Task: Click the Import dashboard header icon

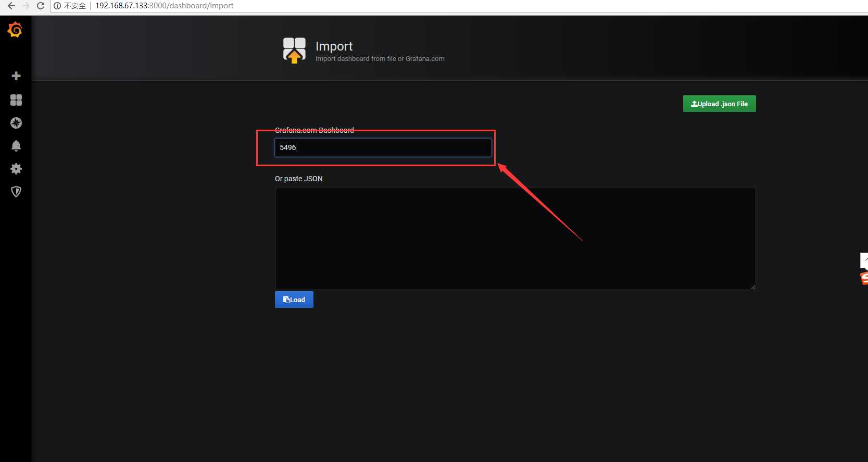Action: 294,51
